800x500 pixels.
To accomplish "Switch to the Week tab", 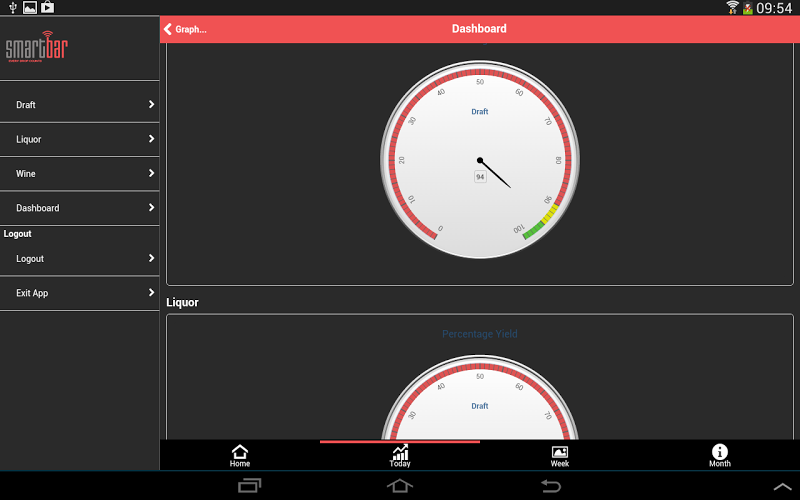I will 560,456.
